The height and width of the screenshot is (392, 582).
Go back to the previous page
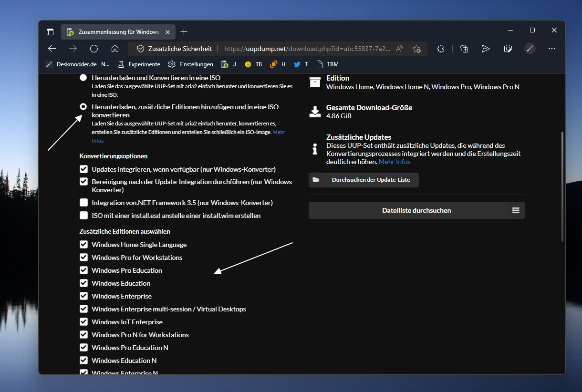(x=52, y=49)
